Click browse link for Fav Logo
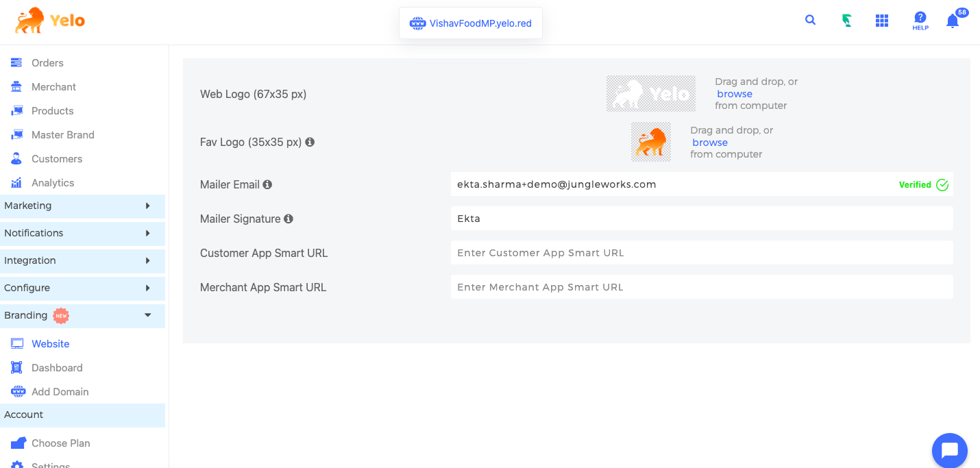This screenshot has height=468, width=980. pos(710,143)
